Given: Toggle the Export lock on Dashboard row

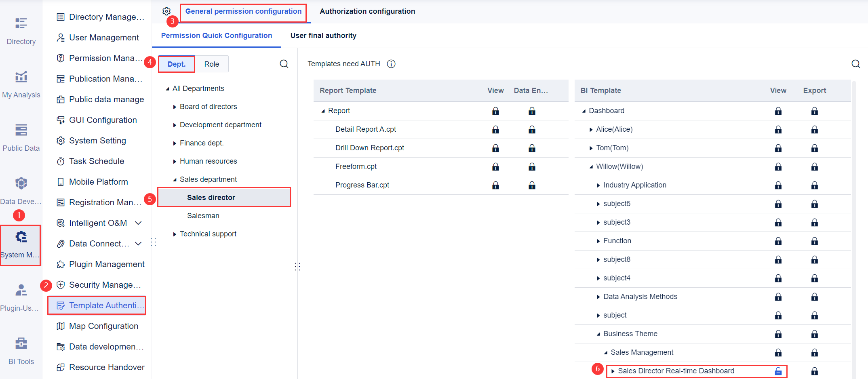Looking at the screenshot, I should click(815, 111).
